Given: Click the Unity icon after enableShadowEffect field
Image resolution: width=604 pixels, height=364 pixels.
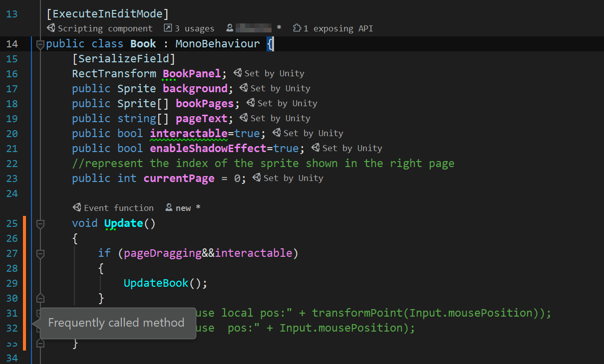Looking at the screenshot, I should (x=315, y=148).
